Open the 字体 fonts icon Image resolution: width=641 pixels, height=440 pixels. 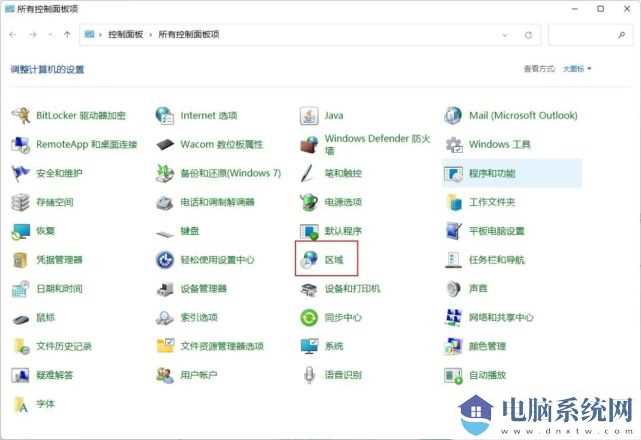point(20,404)
